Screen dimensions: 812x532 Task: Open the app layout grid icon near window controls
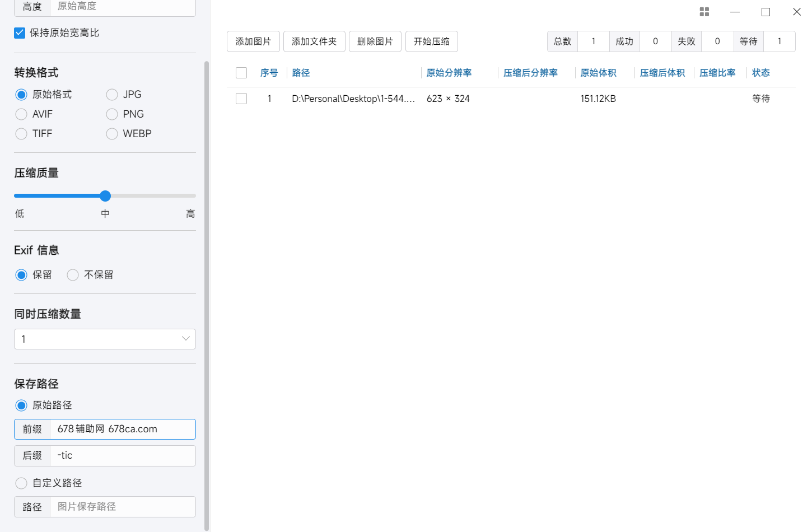coord(704,11)
